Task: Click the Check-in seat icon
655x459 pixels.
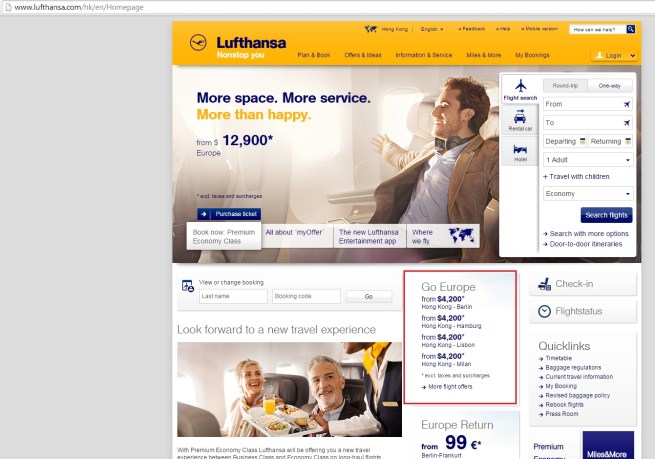Action: (544, 284)
